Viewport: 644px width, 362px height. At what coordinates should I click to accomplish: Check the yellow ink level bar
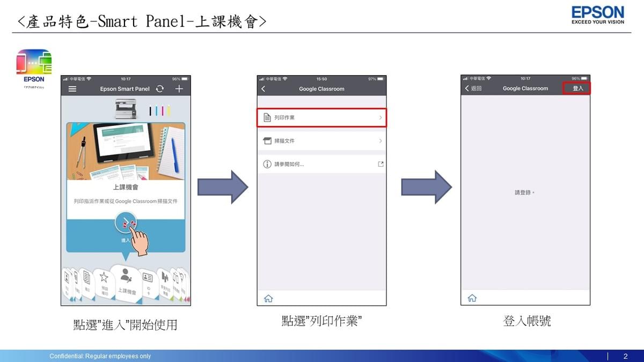tap(168, 111)
